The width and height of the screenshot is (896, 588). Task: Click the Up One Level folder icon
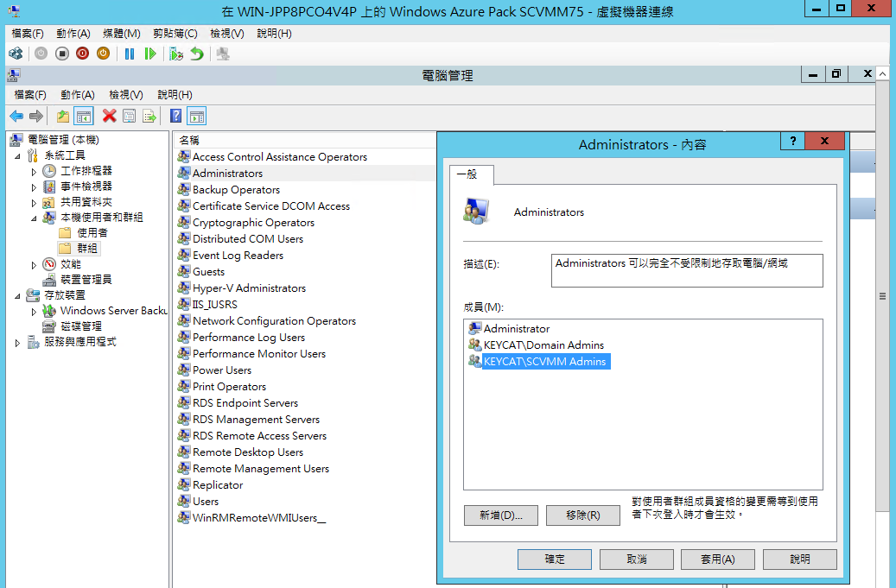[x=63, y=117]
